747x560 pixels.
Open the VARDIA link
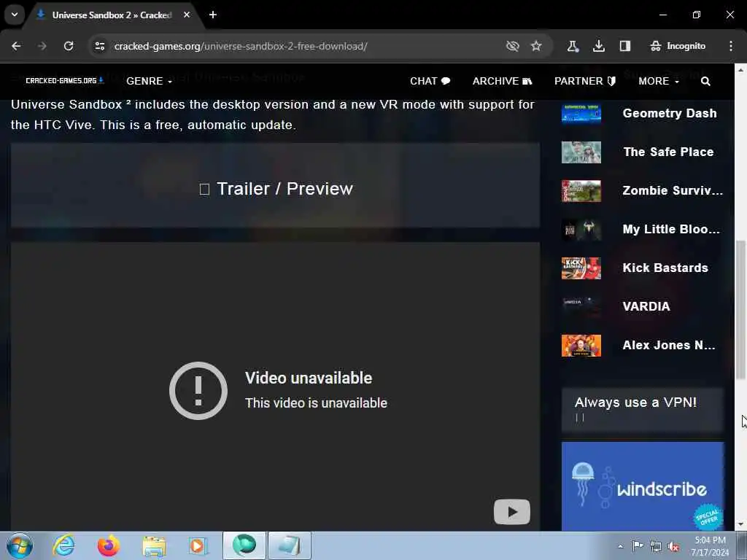click(646, 306)
